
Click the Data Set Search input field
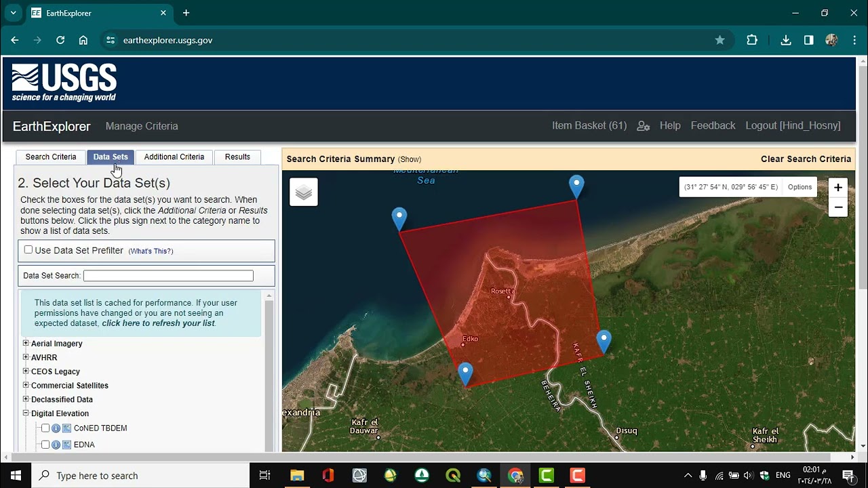(168, 276)
